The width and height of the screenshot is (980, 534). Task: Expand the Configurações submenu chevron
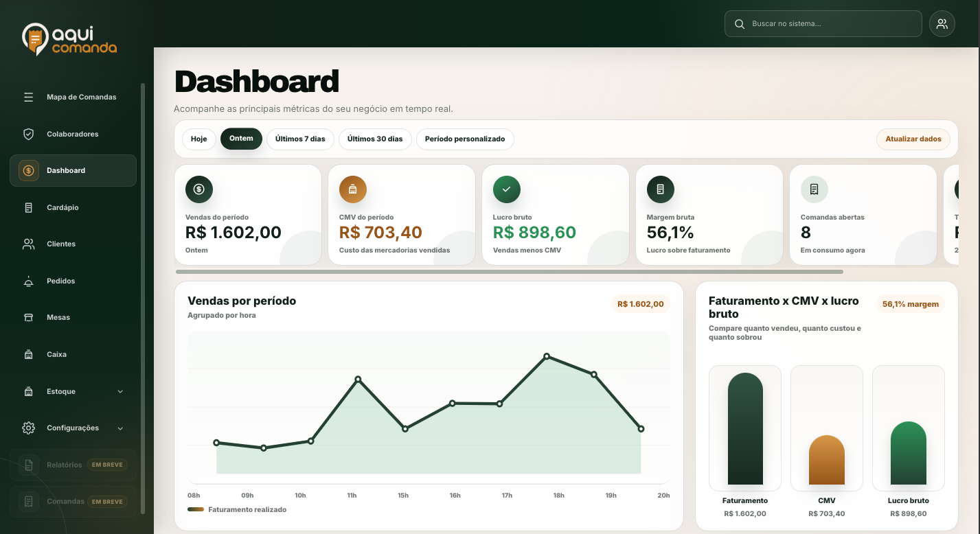(x=120, y=428)
